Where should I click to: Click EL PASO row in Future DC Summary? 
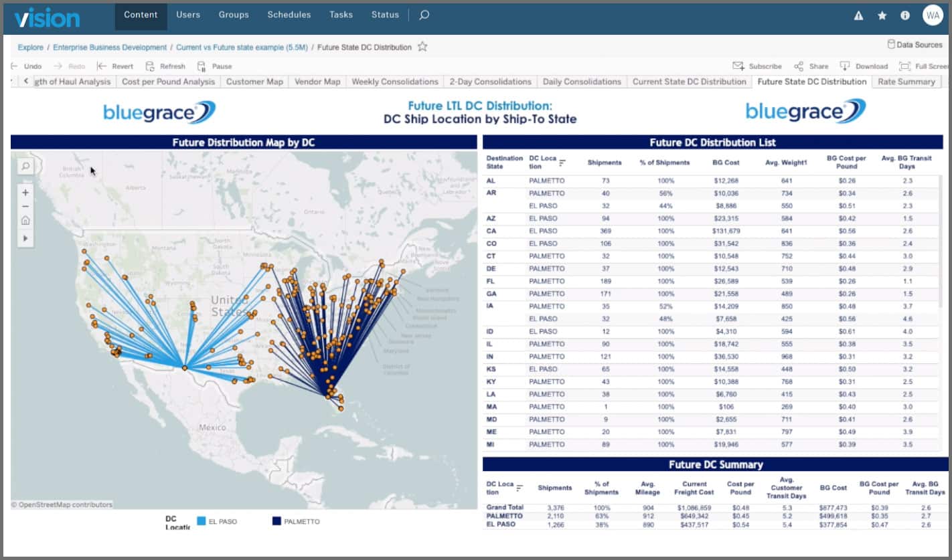pos(715,525)
